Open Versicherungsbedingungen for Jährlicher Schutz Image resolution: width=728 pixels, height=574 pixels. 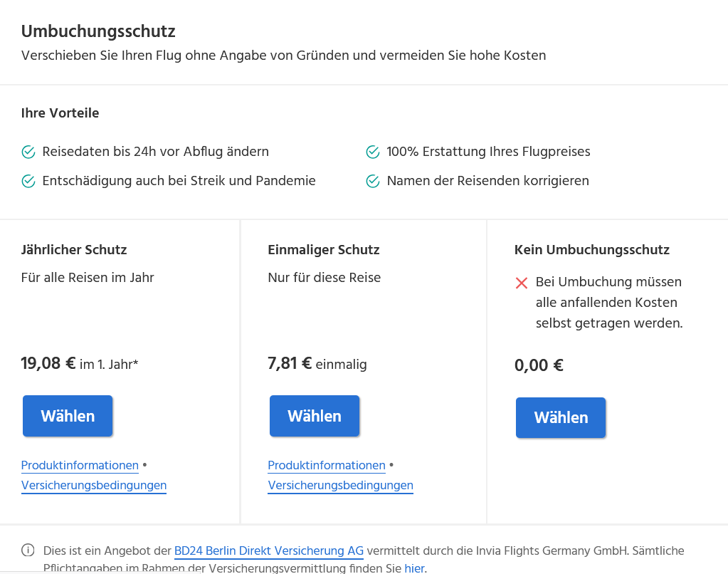point(94,485)
